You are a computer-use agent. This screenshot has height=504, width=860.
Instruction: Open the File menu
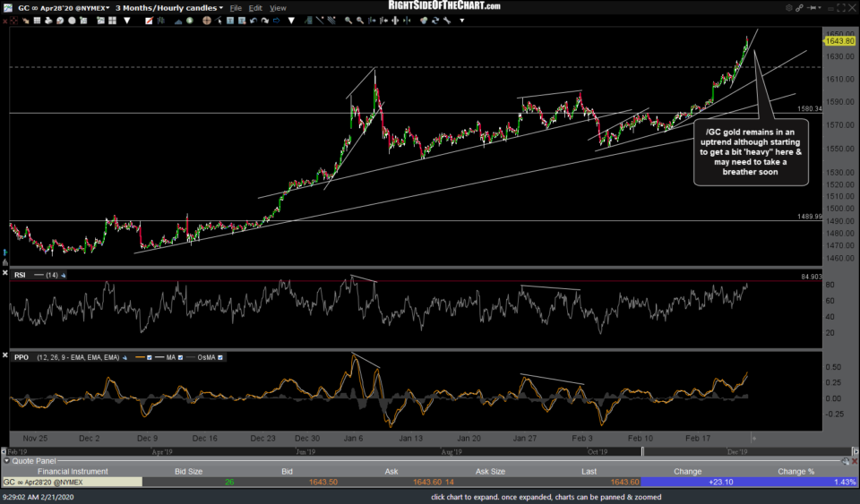click(236, 8)
